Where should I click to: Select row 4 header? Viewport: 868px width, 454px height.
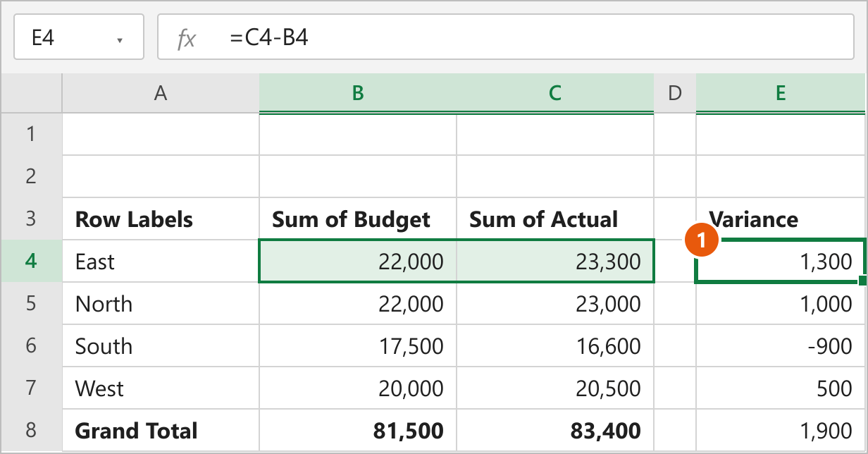(31, 261)
